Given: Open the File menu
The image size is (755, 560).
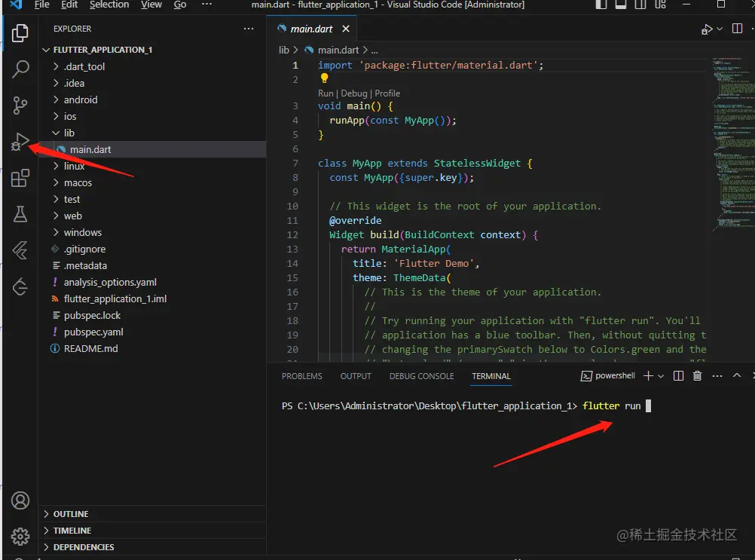Looking at the screenshot, I should click(42, 5).
